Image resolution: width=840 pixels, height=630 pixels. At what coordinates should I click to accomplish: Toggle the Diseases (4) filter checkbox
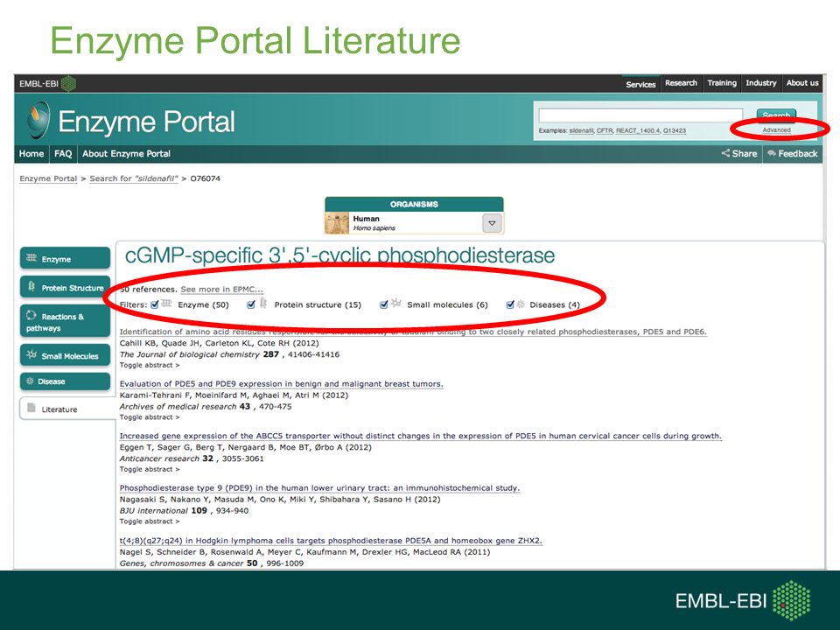pyautogui.click(x=510, y=304)
